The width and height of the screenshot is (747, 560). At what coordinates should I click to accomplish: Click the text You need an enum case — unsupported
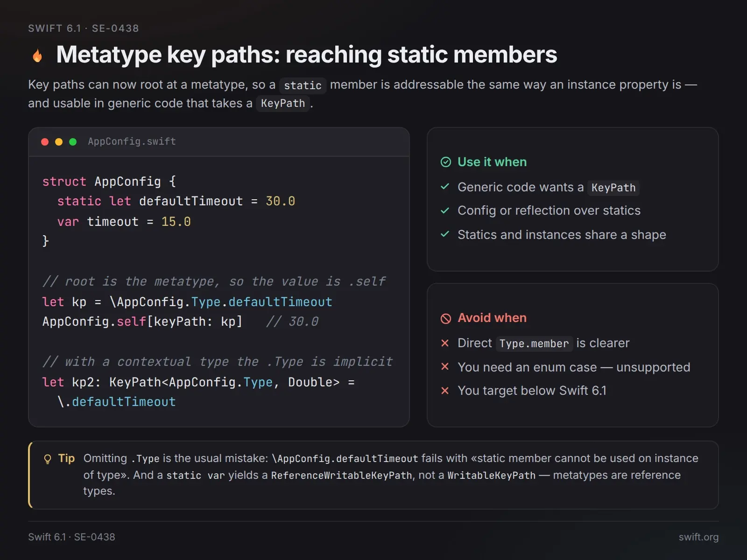point(574,367)
